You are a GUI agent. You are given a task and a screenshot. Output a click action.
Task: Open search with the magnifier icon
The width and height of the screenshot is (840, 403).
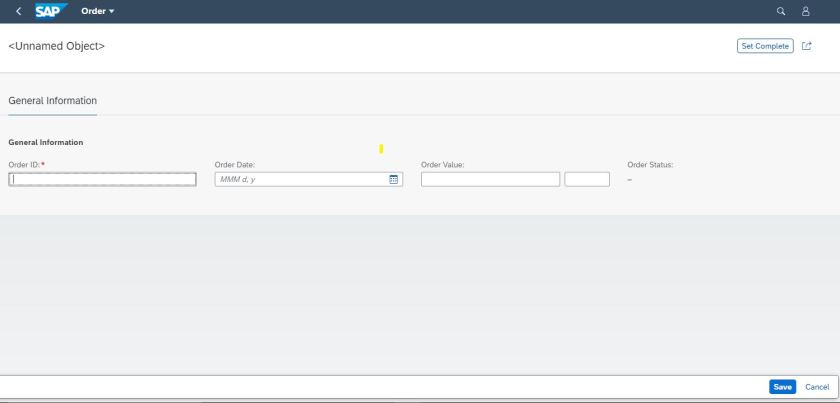(781, 11)
